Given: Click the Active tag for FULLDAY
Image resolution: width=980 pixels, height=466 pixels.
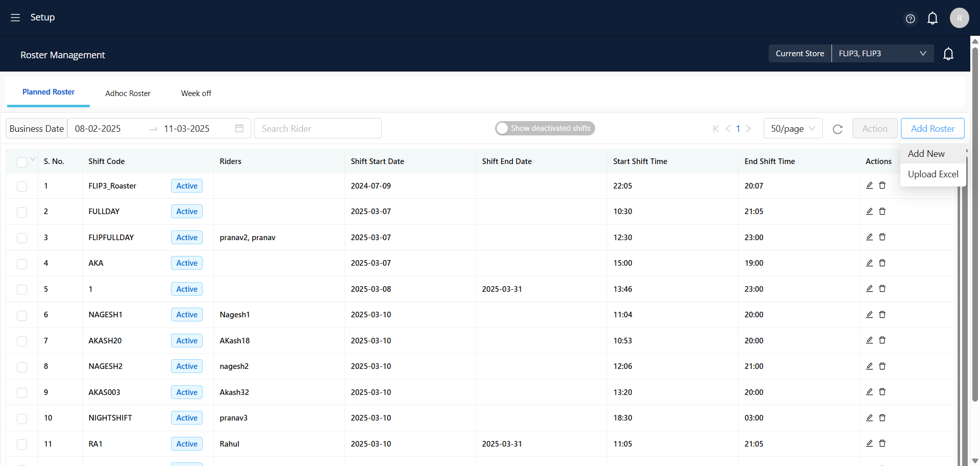Looking at the screenshot, I should tap(187, 212).
